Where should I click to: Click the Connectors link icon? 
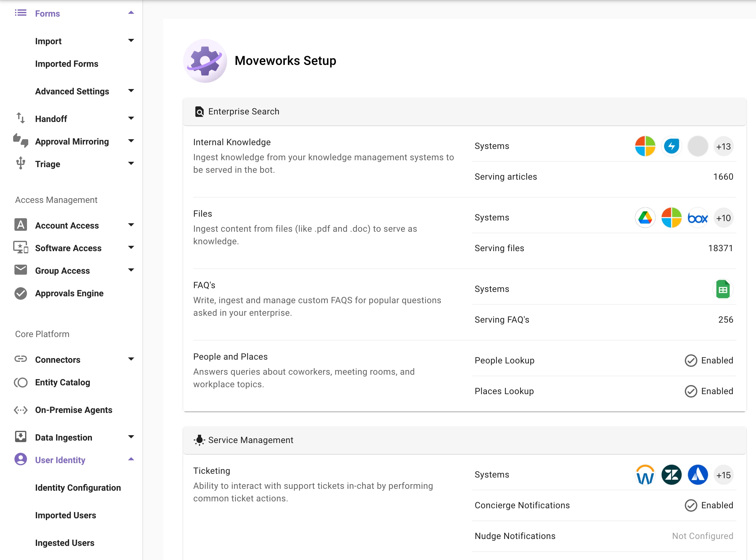pos(21,359)
